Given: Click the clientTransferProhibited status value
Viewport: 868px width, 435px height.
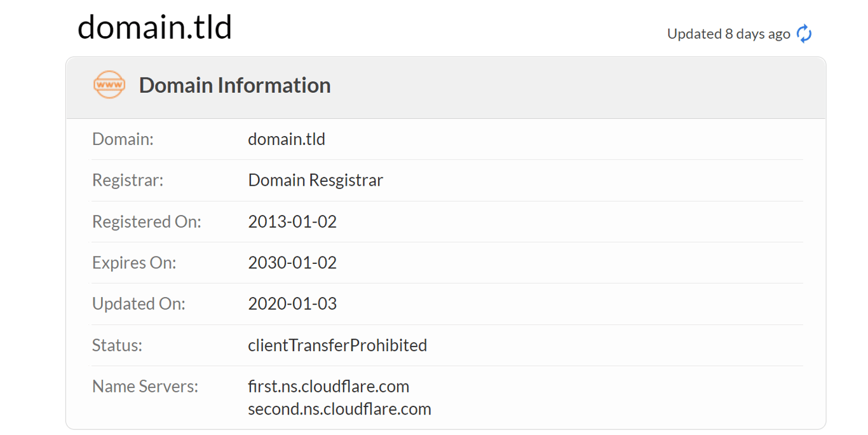Looking at the screenshot, I should point(337,345).
